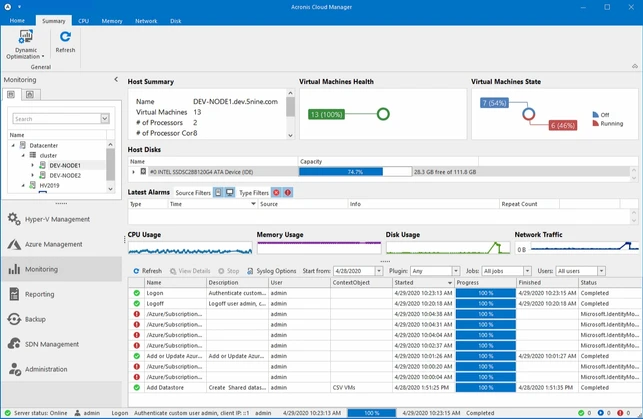Click the ribbon Refresh icon
This screenshot has height=419, width=643.
pos(65,37)
